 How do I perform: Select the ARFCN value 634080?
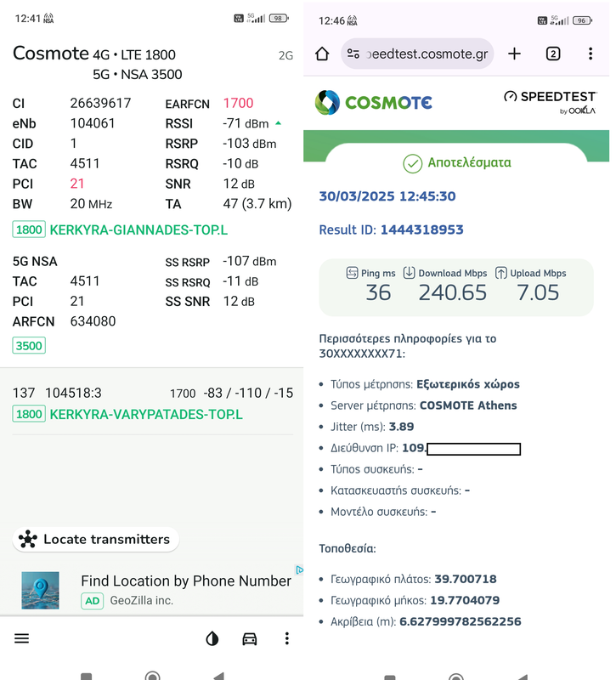tap(93, 321)
